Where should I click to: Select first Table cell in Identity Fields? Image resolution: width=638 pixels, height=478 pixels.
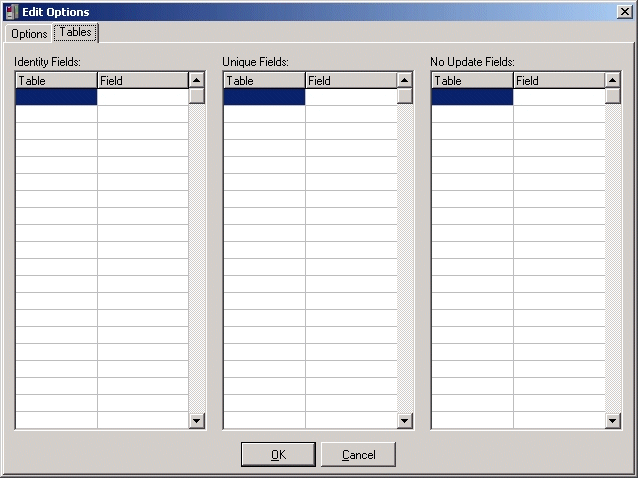56,97
